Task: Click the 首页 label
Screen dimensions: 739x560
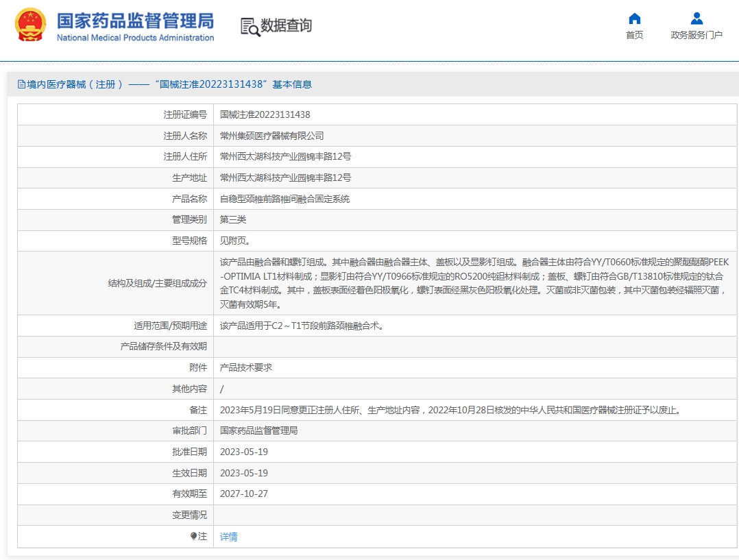Action: pos(634,35)
